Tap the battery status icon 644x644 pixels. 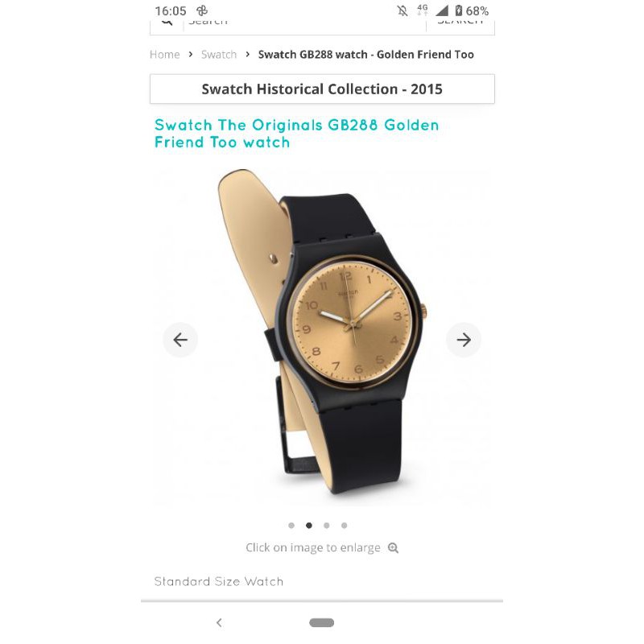459,10
